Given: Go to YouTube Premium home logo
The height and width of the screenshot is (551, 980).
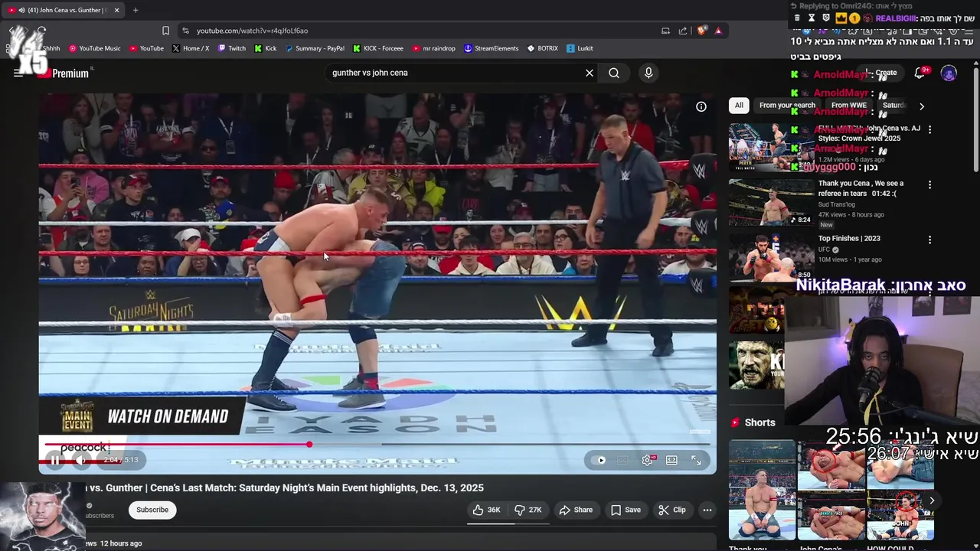Looking at the screenshot, I should [x=64, y=73].
